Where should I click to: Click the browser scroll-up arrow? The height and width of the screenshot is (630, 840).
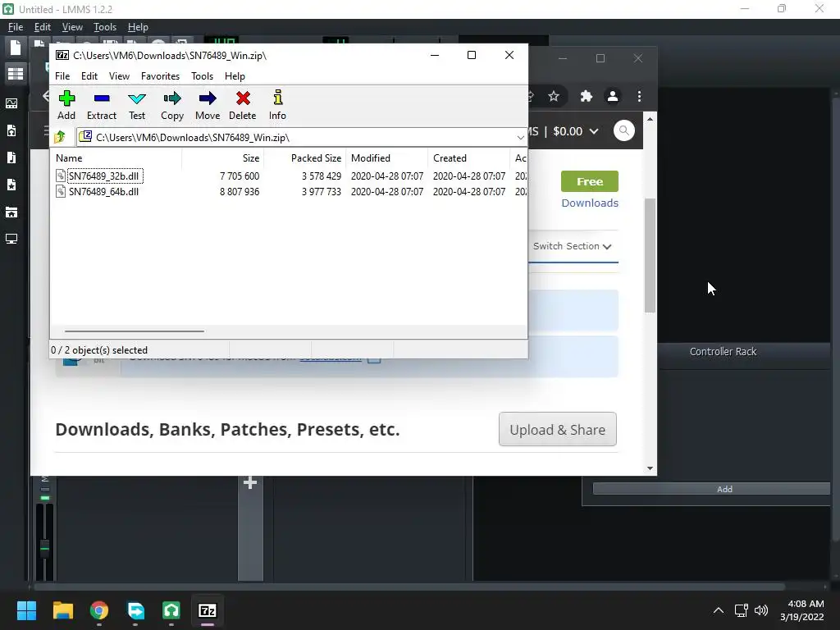pyautogui.click(x=650, y=119)
